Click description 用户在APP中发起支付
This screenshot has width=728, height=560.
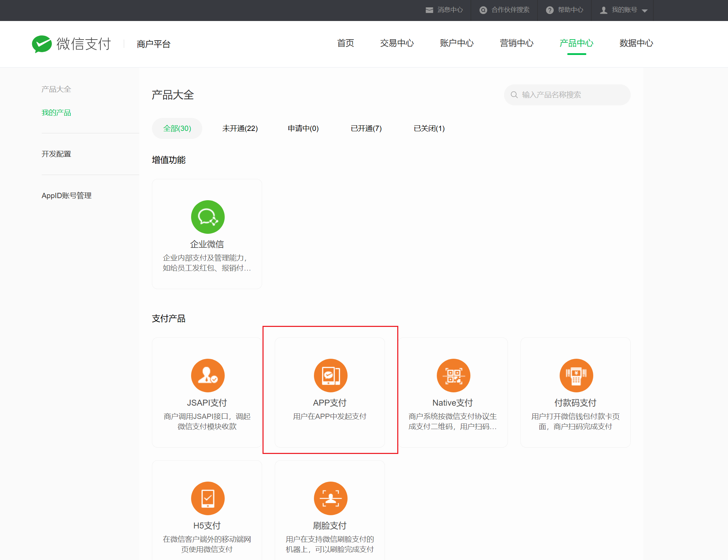[x=330, y=416]
